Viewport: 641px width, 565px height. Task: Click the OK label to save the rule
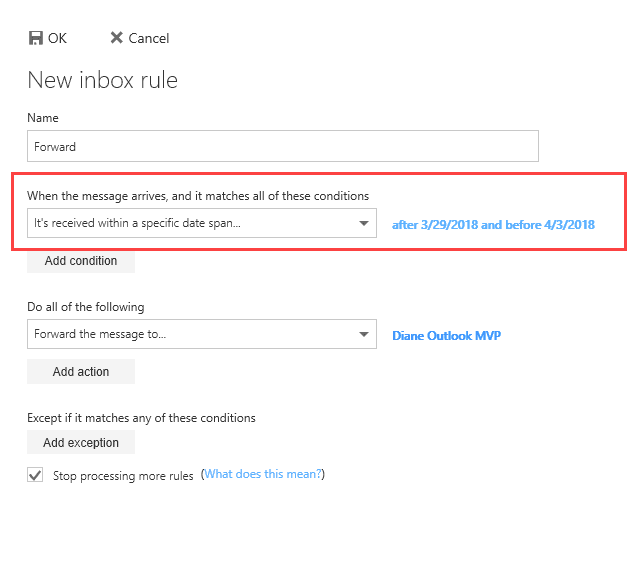tap(57, 38)
